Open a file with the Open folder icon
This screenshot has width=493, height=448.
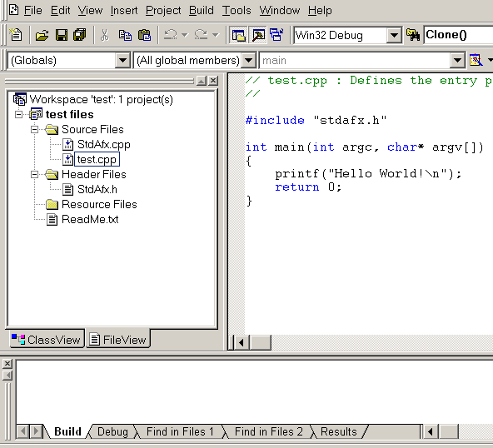pos(42,35)
